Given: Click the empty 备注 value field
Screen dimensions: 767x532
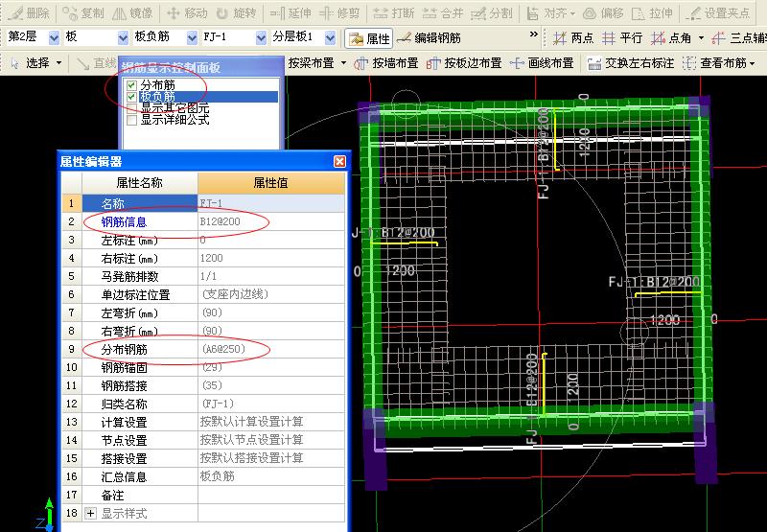Looking at the screenshot, I should point(271,495).
